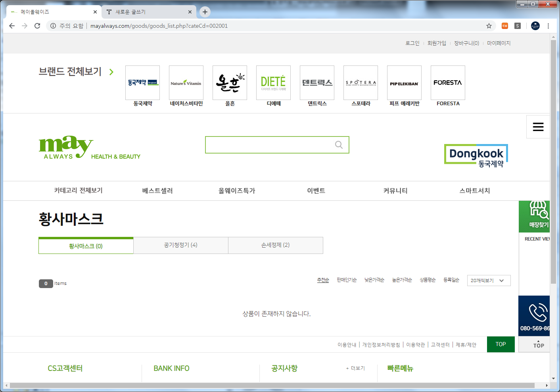This screenshot has height=392, width=560.
Task: Select the SPOTERA brand logo
Action: [x=361, y=83]
